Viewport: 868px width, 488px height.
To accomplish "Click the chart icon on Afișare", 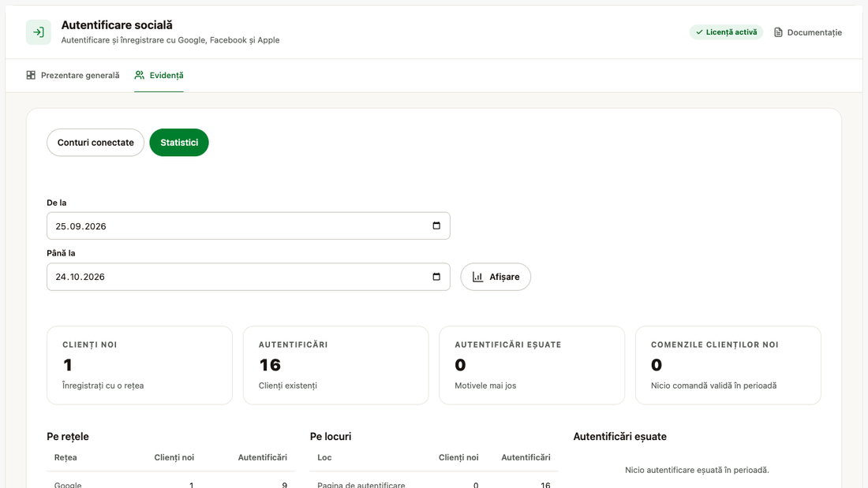I will coord(477,277).
